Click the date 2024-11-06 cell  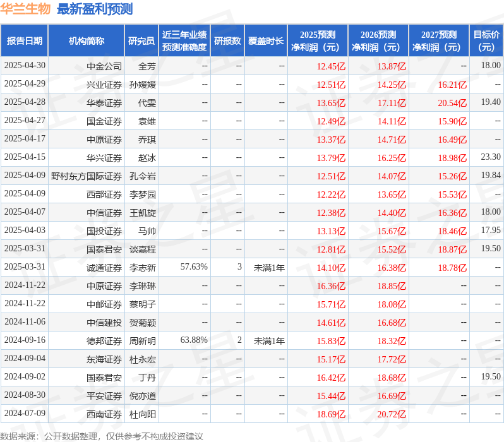[25, 322]
